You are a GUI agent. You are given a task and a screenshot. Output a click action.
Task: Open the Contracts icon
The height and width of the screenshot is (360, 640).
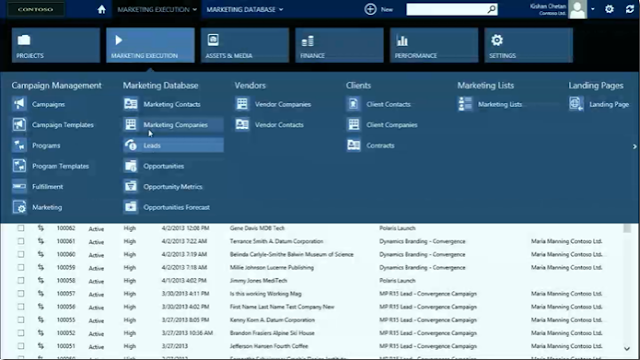tap(353, 145)
